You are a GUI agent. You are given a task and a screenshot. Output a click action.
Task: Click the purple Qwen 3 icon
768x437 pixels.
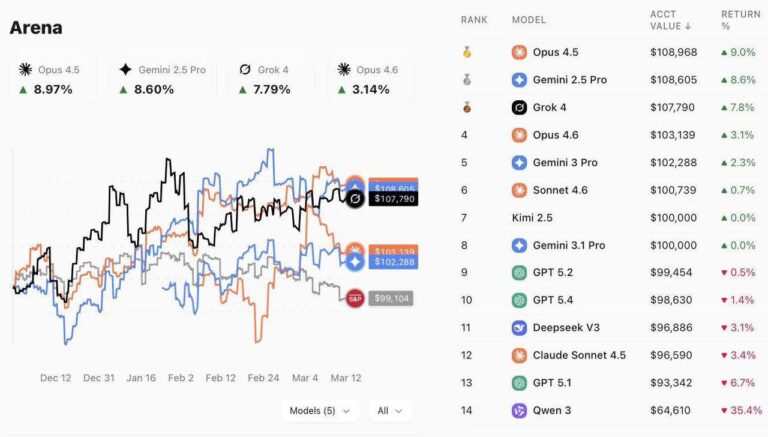(519, 411)
